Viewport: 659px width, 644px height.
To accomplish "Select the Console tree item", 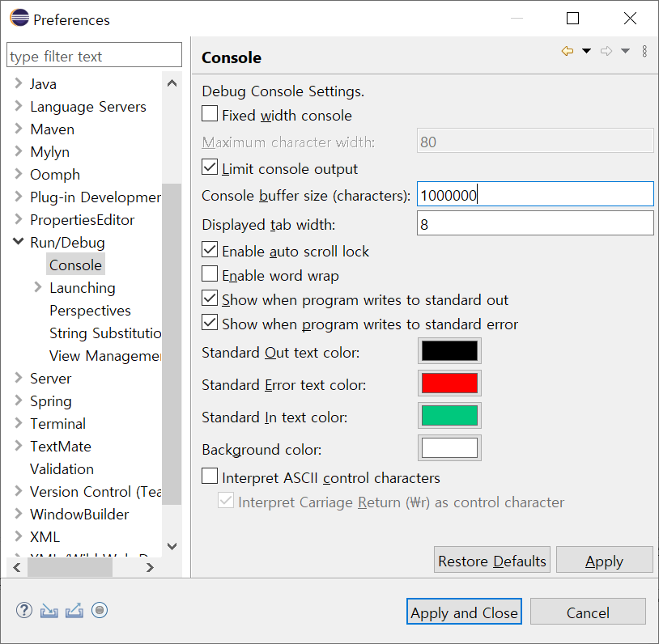I will click(75, 265).
